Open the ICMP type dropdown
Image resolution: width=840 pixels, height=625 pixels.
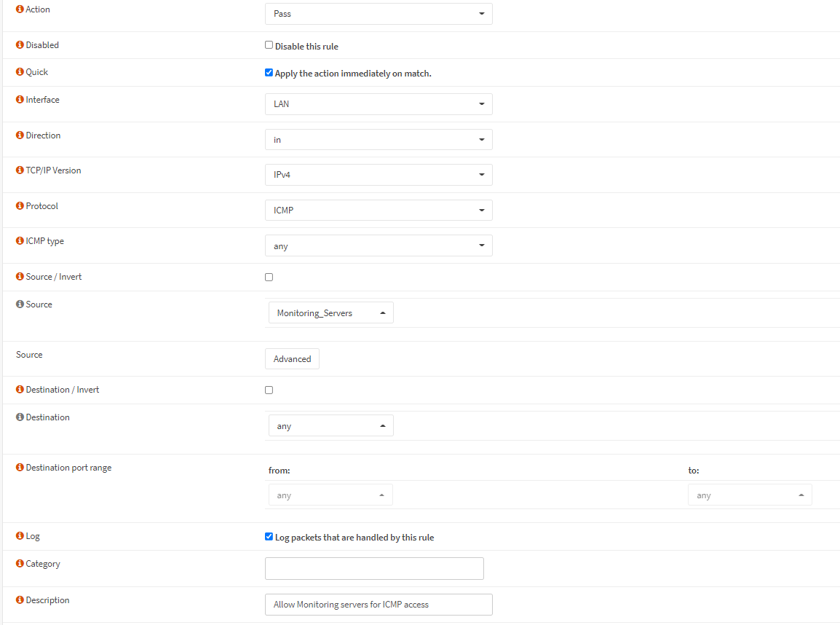pos(379,245)
